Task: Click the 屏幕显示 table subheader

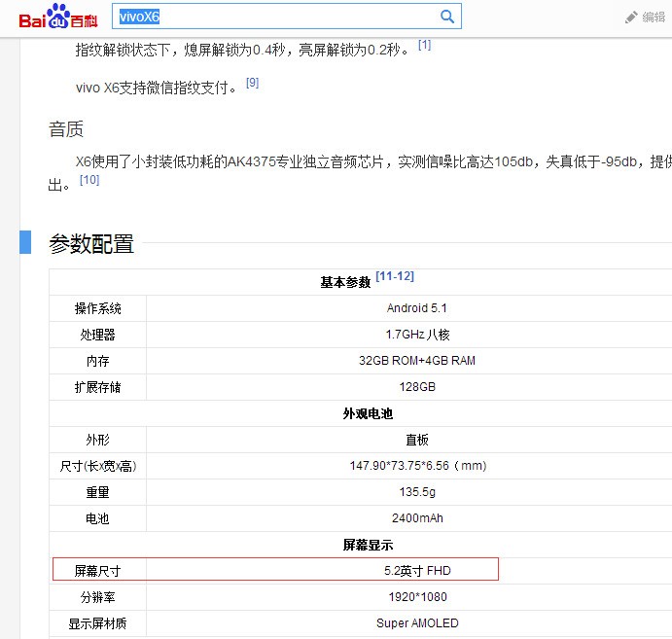Action: coord(368,545)
